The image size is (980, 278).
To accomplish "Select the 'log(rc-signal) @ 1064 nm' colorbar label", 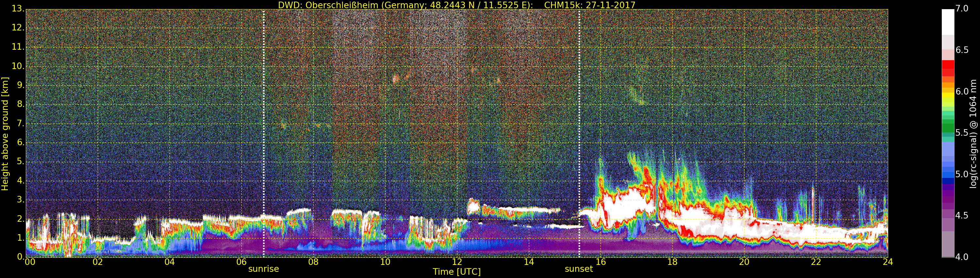I will tap(973, 134).
